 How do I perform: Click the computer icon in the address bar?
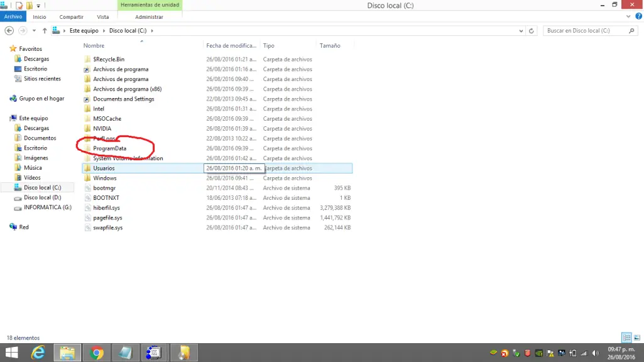[57, 30]
